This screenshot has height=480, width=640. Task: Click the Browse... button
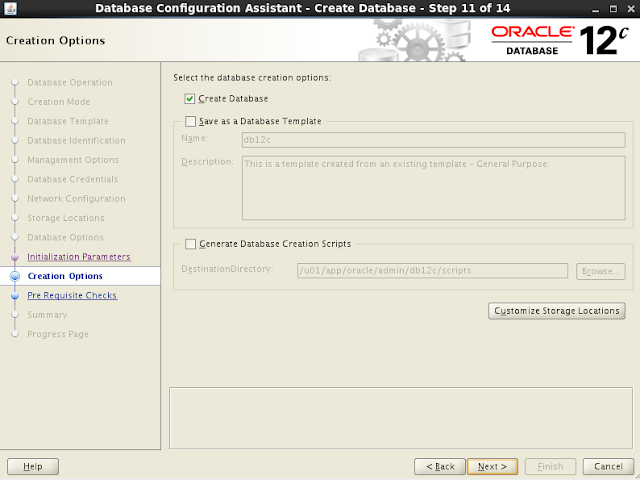600,271
